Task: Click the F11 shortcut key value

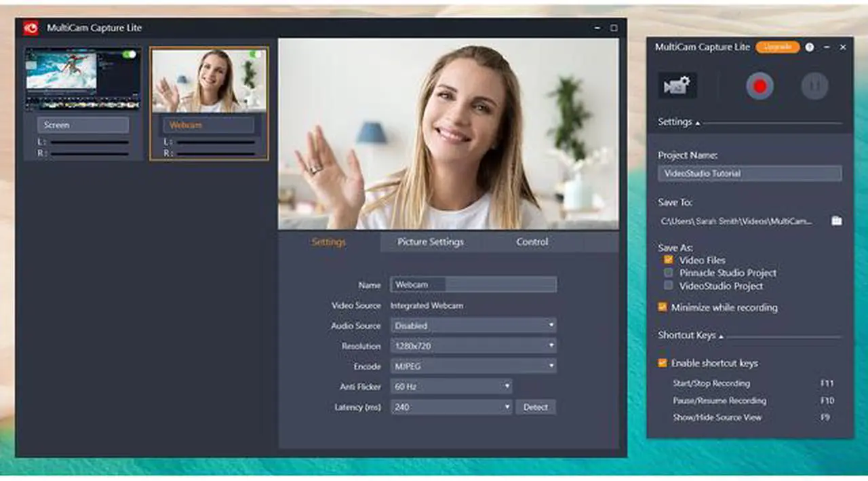Action: pyautogui.click(x=827, y=383)
